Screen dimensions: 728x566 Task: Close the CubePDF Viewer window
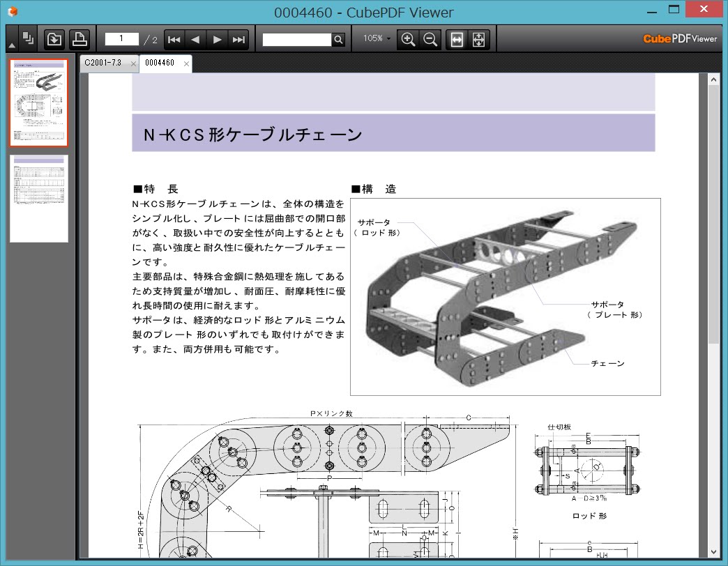704,9
